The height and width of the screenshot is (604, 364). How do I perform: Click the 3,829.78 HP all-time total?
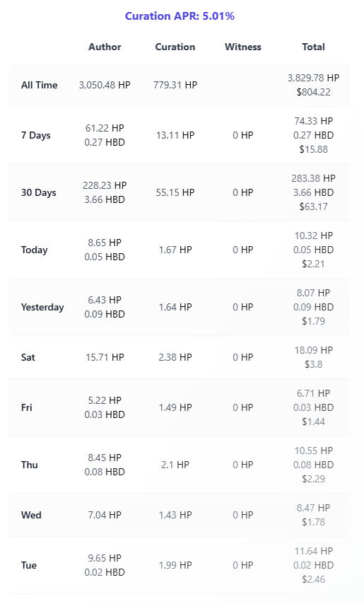click(x=313, y=78)
